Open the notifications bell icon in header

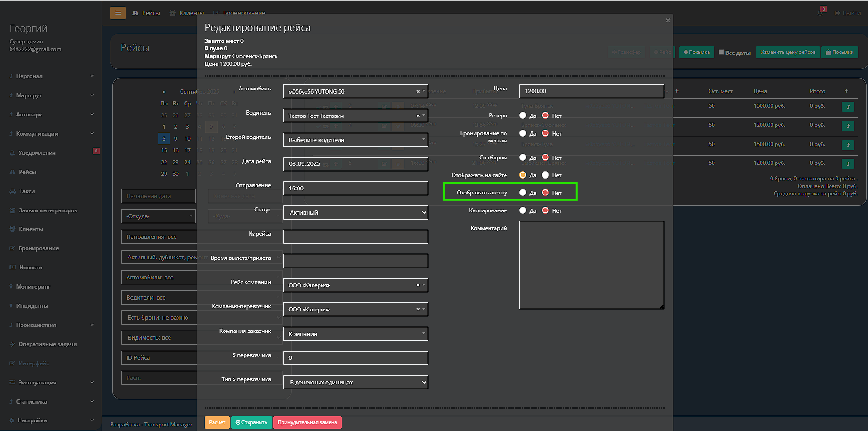tap(820, 13)
